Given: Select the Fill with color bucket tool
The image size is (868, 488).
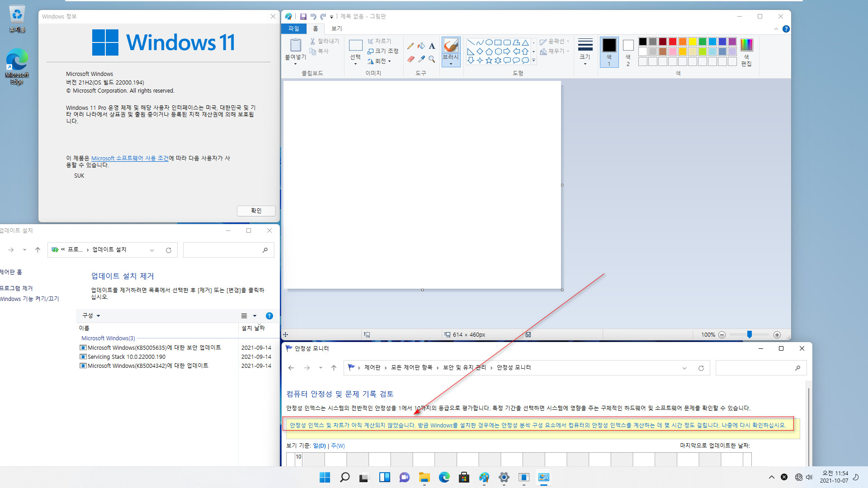Looking at the screenshot, I should pos(421,46).
